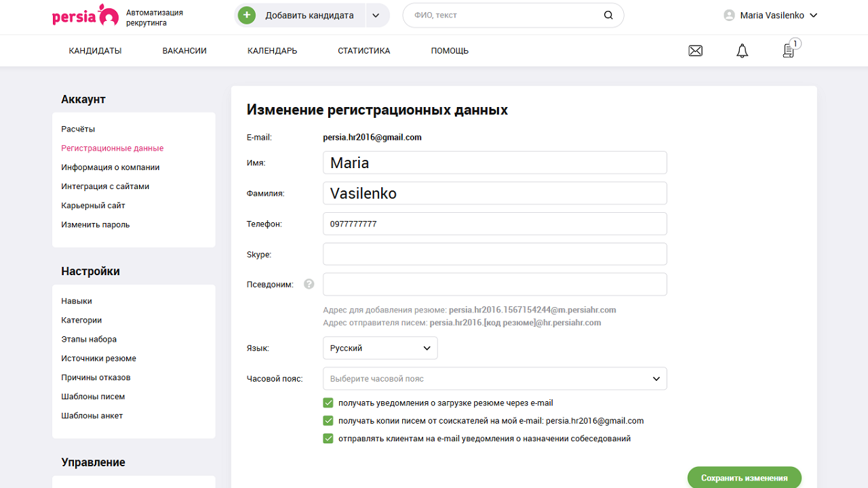This screenshot has width=868, height=488.
Task: Uncheck receiving copies of applicant letters
Action: (328, 420)
